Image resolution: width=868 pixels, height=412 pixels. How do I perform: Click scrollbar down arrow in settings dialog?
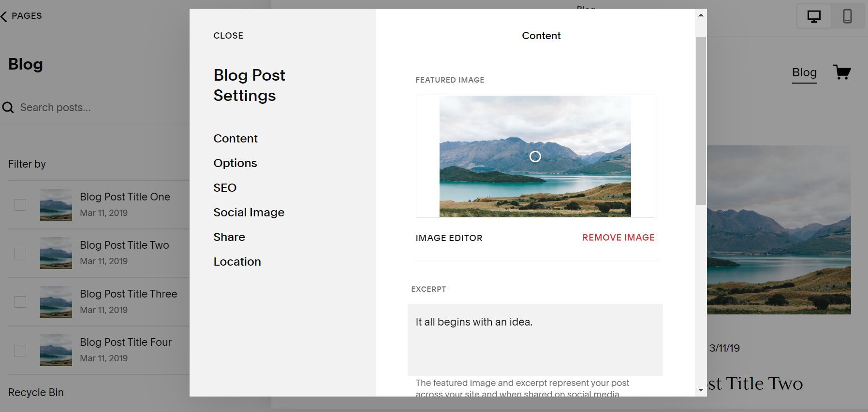pos(701,390)
